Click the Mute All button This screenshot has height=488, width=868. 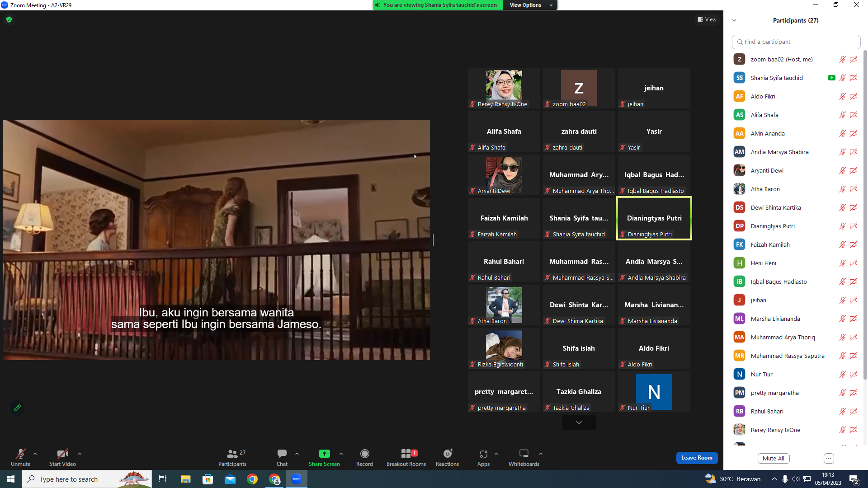[x=774, y=458]
